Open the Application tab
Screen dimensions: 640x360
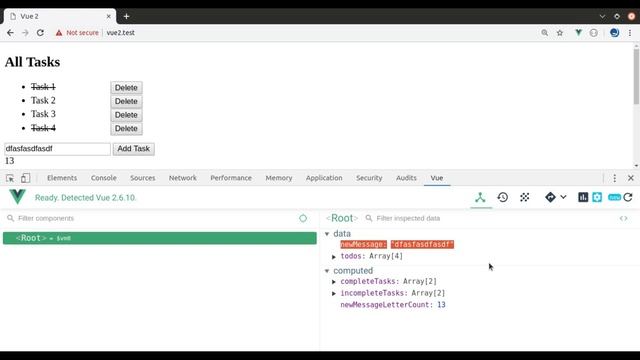tap(324, 178)
